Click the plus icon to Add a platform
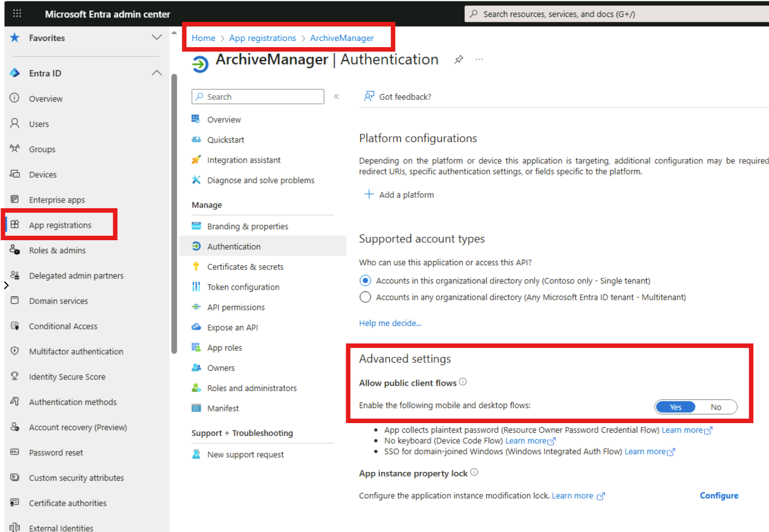This screenshot has height=532, width=769. [x=369, y=194]
